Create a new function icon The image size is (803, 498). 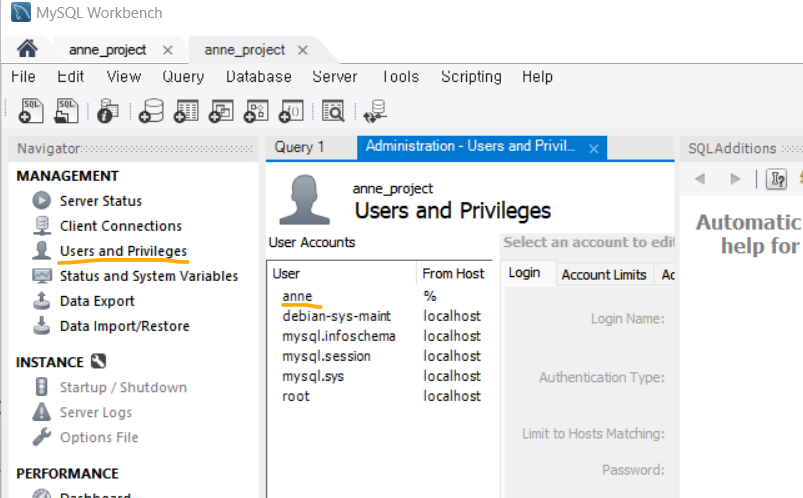tap(291, 111)
